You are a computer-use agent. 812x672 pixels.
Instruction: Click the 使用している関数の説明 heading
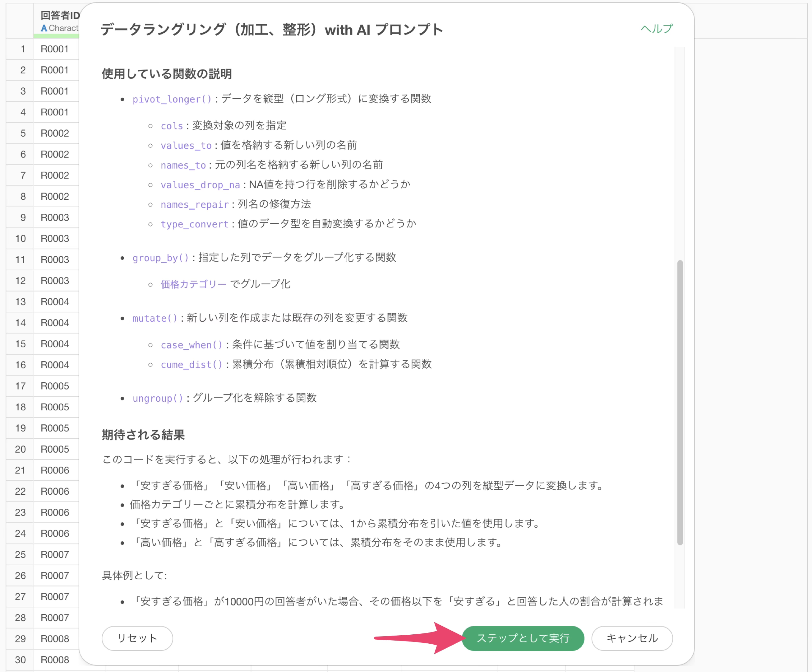(x=167, y=74)
